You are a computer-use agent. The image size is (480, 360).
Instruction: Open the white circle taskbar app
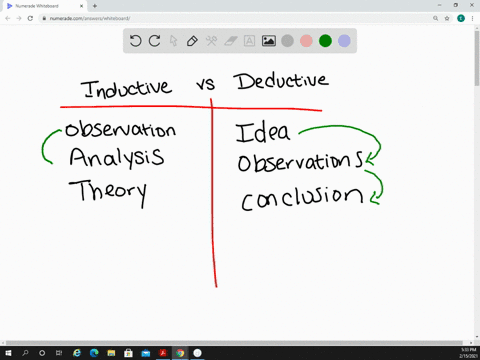coord(197,353)
